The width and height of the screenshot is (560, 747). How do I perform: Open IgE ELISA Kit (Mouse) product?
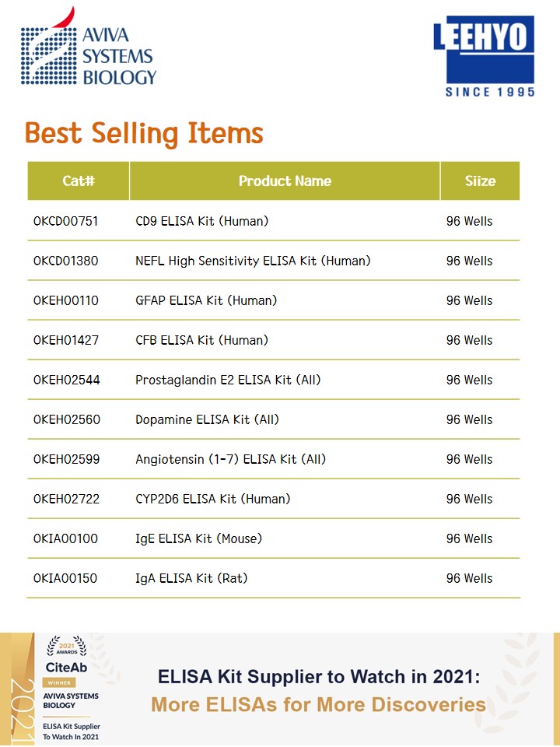pyautogui.click(x=198, y=538)
